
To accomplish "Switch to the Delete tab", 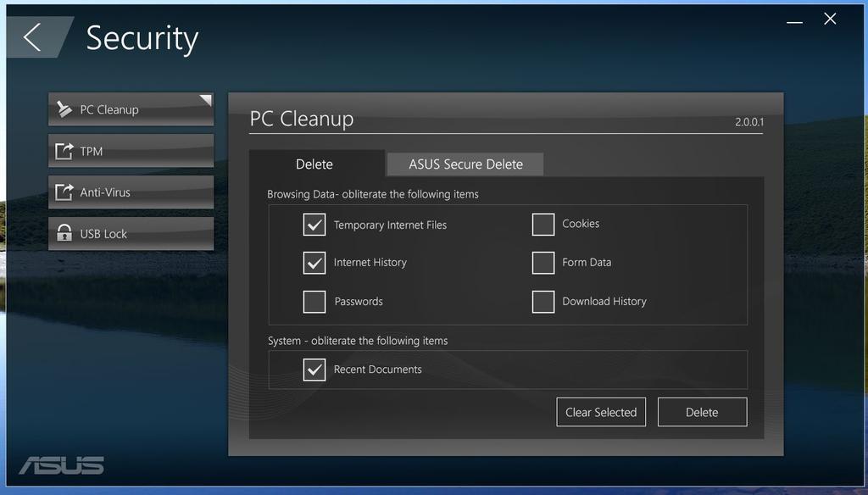I will click(316, 164).
